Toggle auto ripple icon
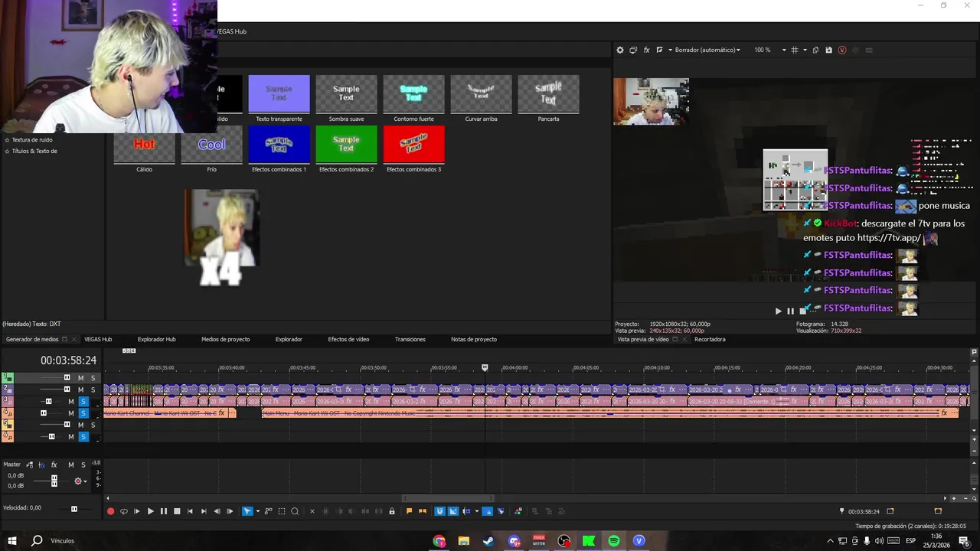 pos(467,511)
